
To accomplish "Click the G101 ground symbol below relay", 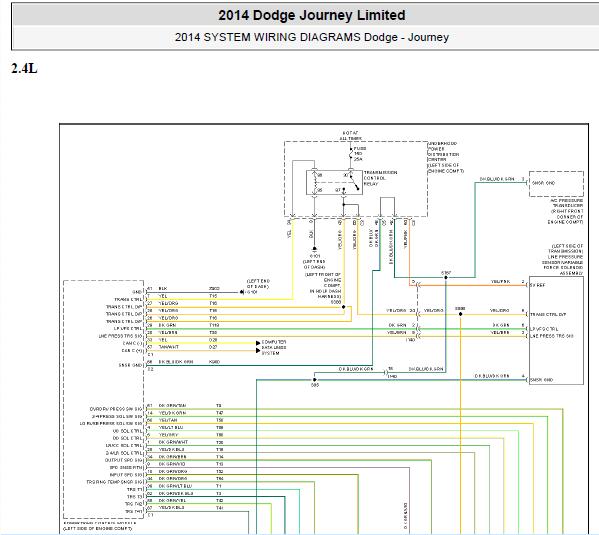I will (314, 249).
